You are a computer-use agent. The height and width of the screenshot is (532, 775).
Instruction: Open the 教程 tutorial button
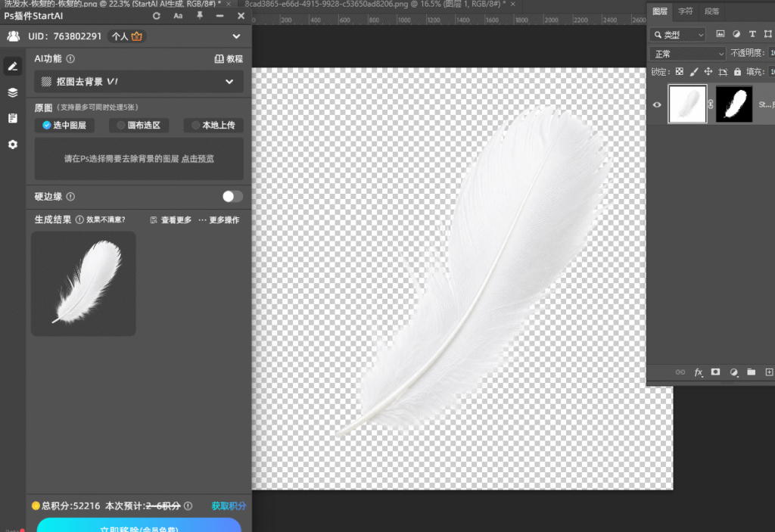[229, 59]
